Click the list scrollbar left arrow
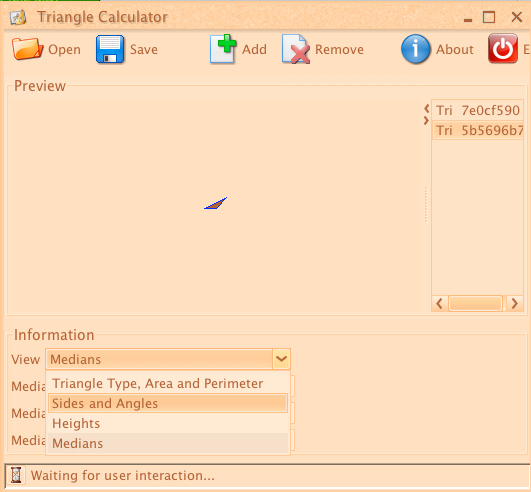The width and height of the screenshot is (531, 492). [x=440, y=303]
